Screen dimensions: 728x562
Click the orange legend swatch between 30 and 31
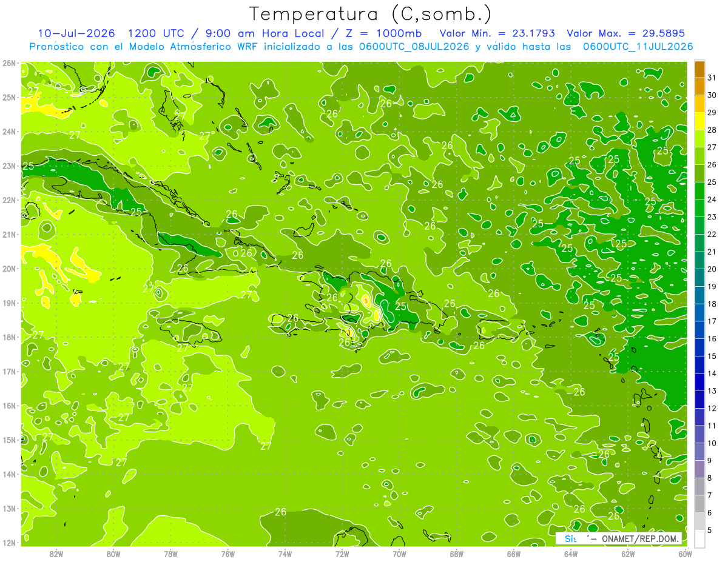(x=699, y=86)
